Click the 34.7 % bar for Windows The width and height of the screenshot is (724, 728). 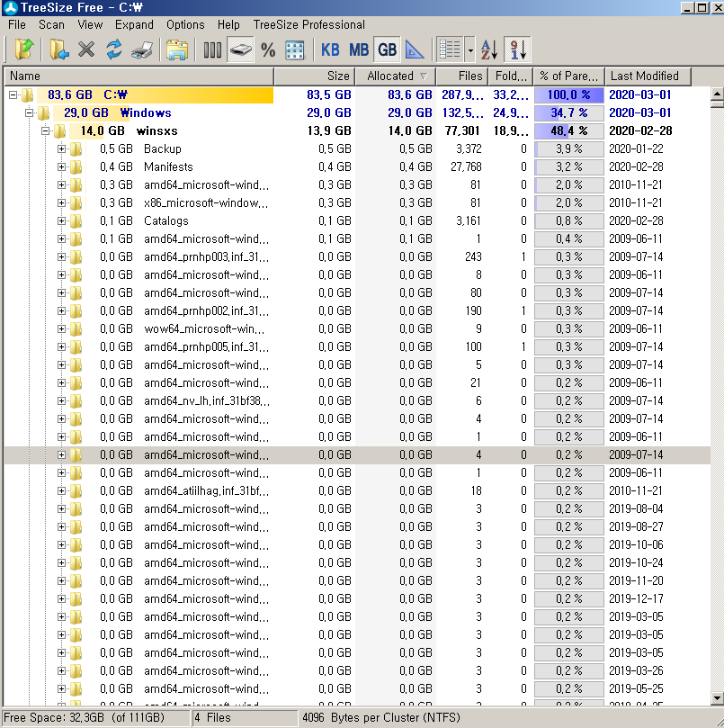click(x=569, y=112)
